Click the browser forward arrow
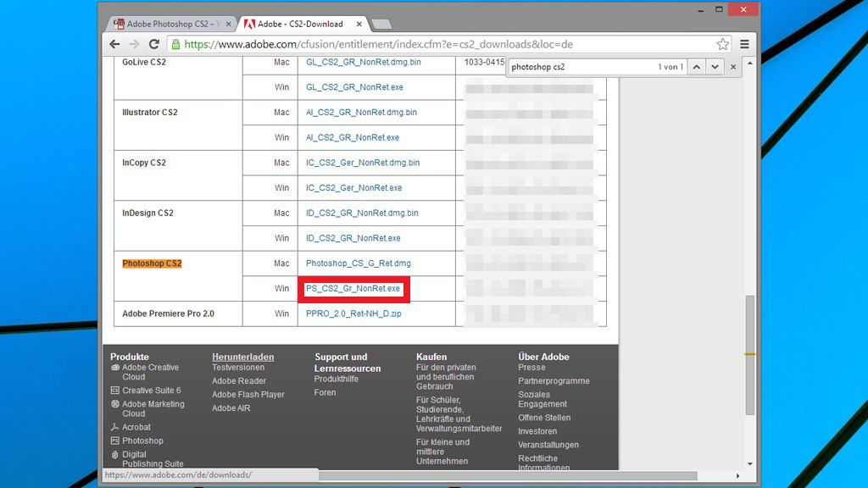The image size is (868, 488). [134, 44]
